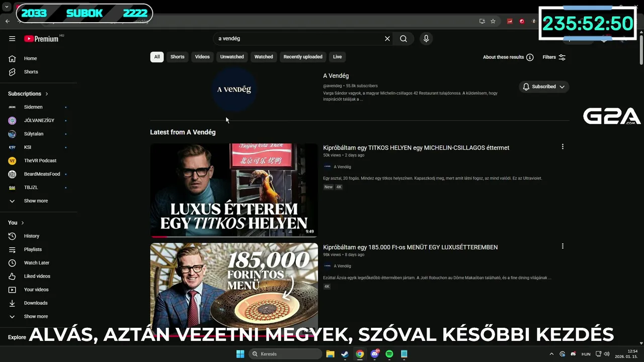
Task: Open the red chart browser extension
Action: coord(510,21)
